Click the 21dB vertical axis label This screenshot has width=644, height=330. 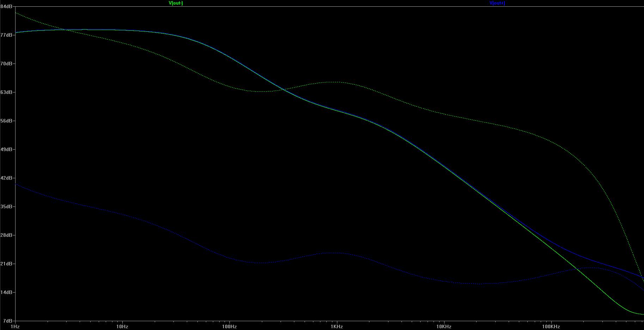click(6, 264)
